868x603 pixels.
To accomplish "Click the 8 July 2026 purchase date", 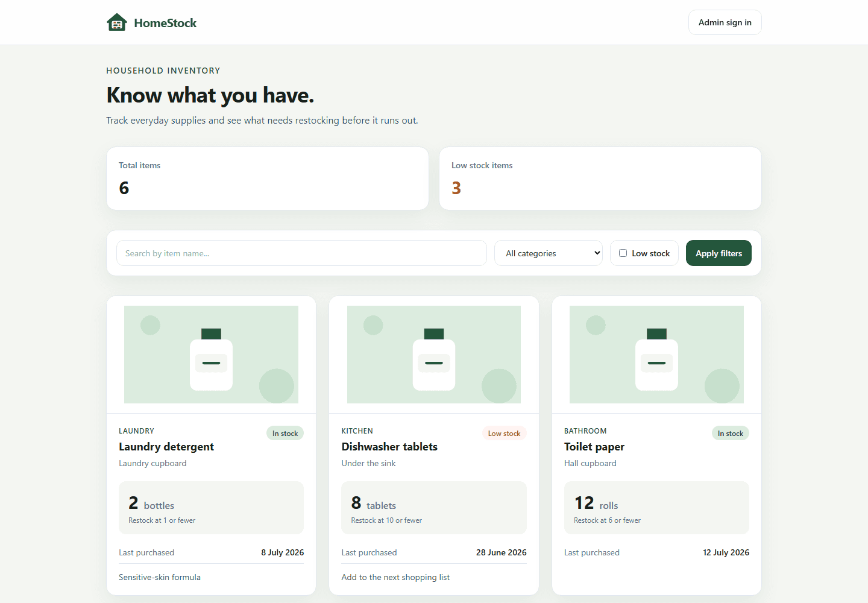I will pyautogui.click(x=282, y=552).
